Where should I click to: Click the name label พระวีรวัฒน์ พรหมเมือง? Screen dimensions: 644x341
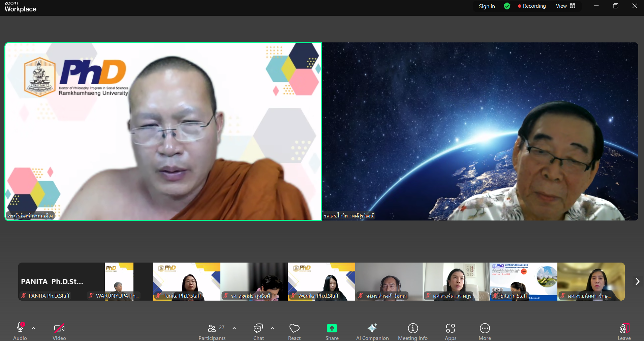30,216
